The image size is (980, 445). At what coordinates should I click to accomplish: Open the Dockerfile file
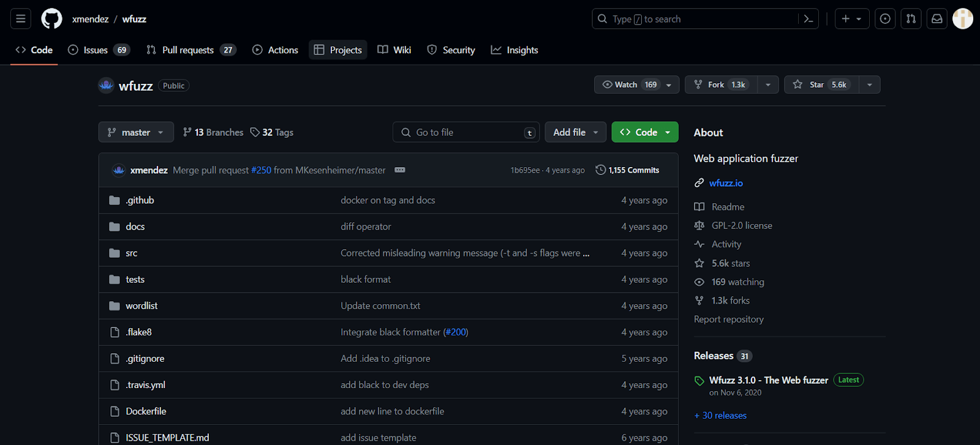point(146,411)
